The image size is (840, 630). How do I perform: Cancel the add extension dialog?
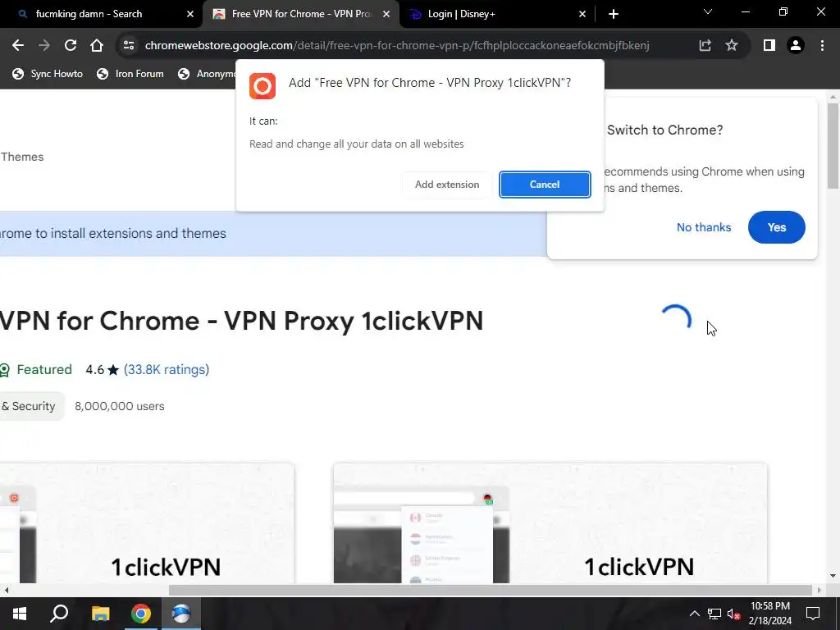(x=545, y=185)
